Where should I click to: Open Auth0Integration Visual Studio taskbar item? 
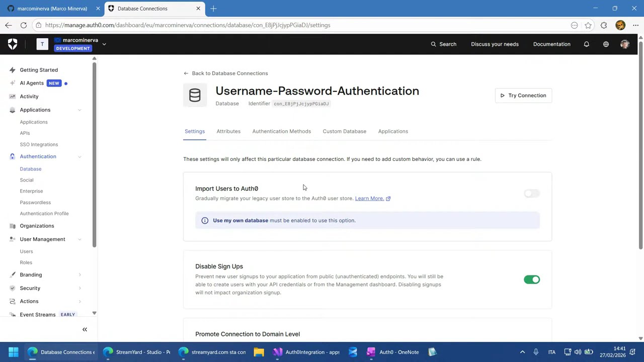[x=306, y=352]
